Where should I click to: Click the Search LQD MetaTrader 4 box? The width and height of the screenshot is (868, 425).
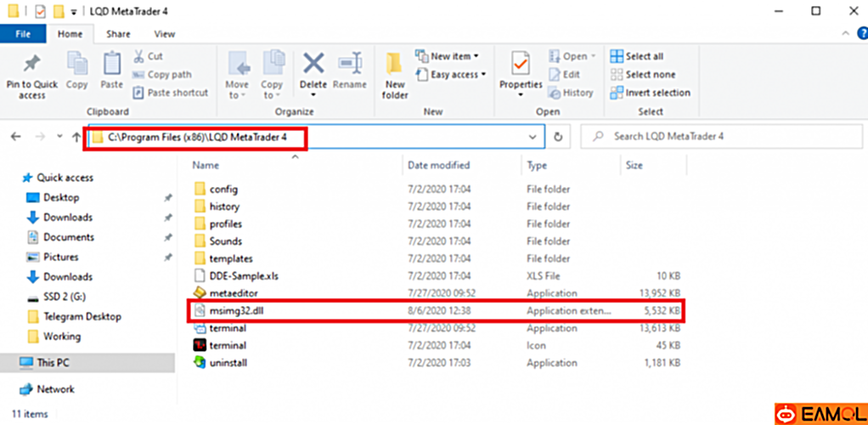(721, 136)
